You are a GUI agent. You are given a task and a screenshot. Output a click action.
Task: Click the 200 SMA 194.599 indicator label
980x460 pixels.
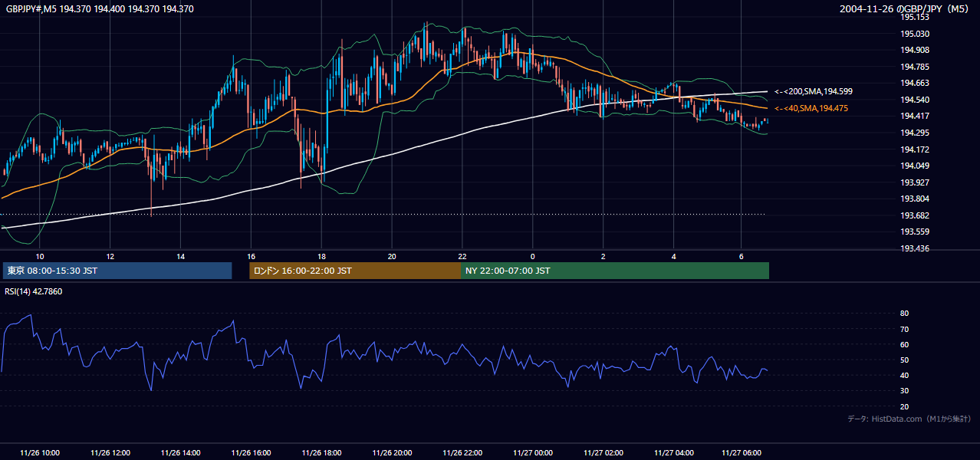pos(813,91)
